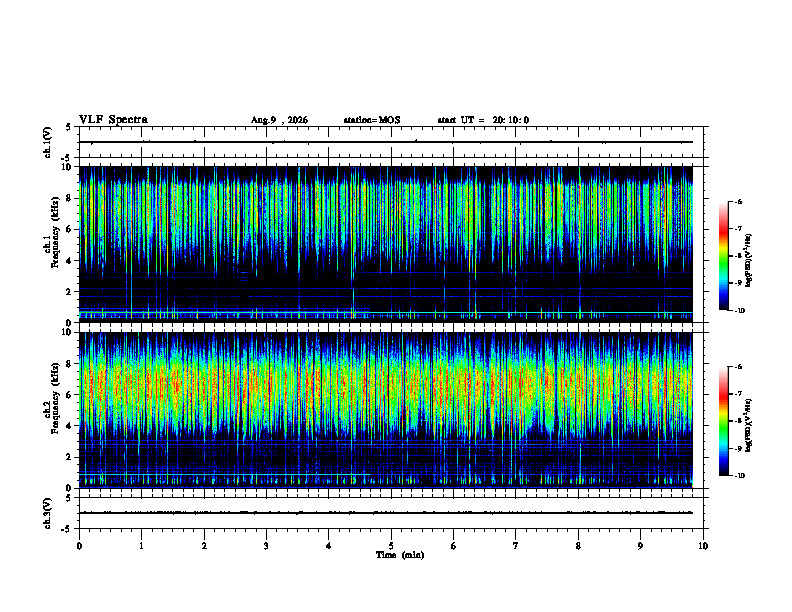The height and width of the screenshot is (612, 792).
Task: Click the ch.1 spectrogram color scale bar
Action: tap(723, 256)
